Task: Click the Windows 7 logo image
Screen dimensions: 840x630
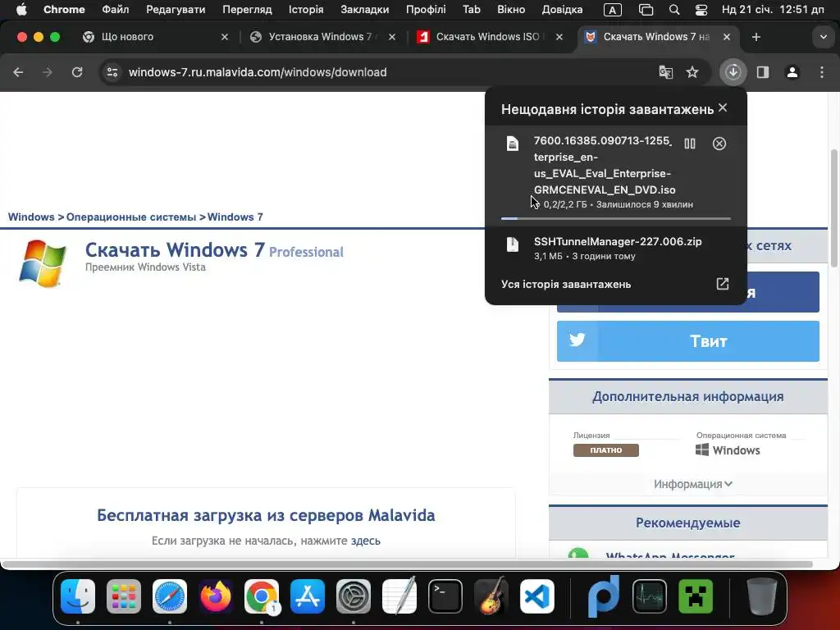Action: tap(43, 263)
